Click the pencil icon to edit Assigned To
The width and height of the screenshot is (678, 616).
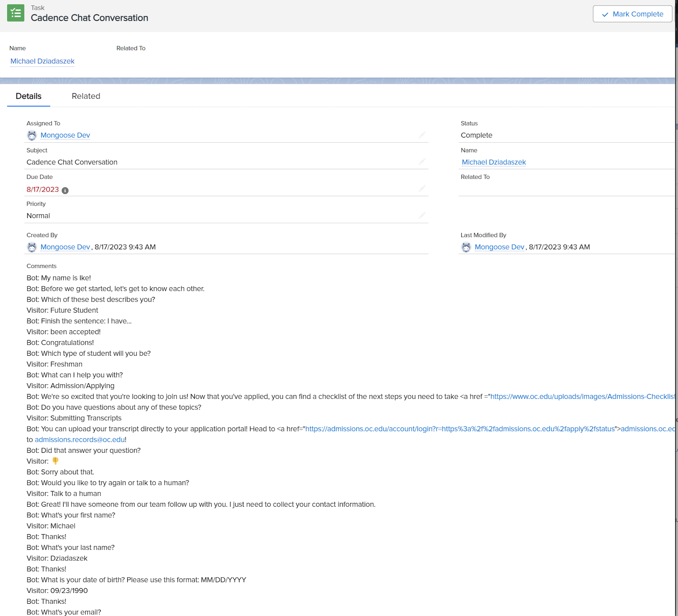pyautogui.click(x=422, y=135)
